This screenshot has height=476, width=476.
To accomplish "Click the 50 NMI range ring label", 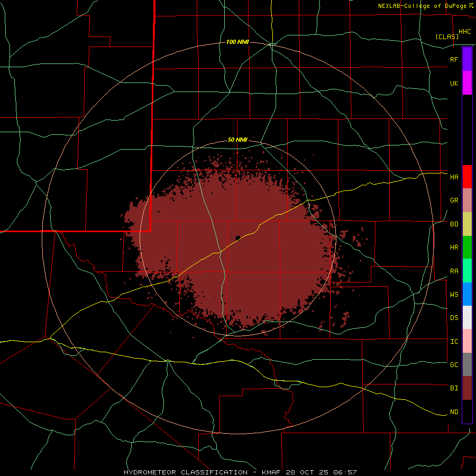I will click(x=237, y=140).
